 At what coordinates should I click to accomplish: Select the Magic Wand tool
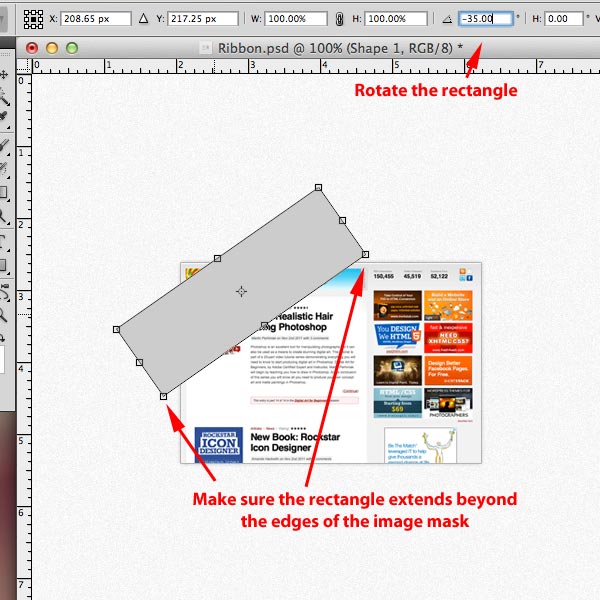point(4,97)
